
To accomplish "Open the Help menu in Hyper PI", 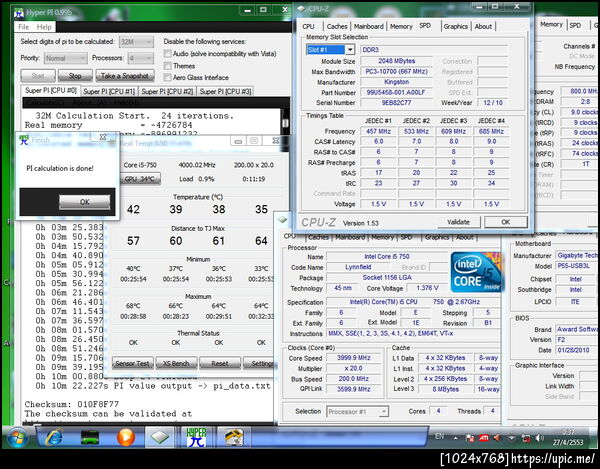I will 44,27.
